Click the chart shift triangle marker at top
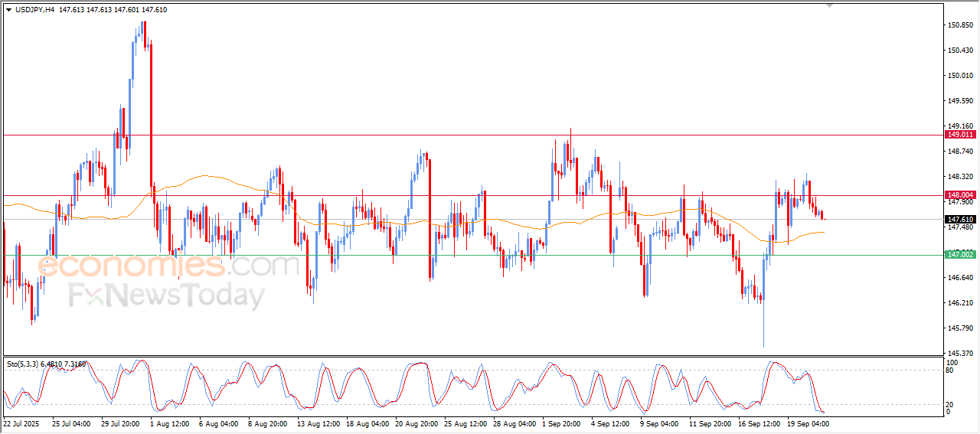Viewport: 980px width, 434px height. click(829, 5)
